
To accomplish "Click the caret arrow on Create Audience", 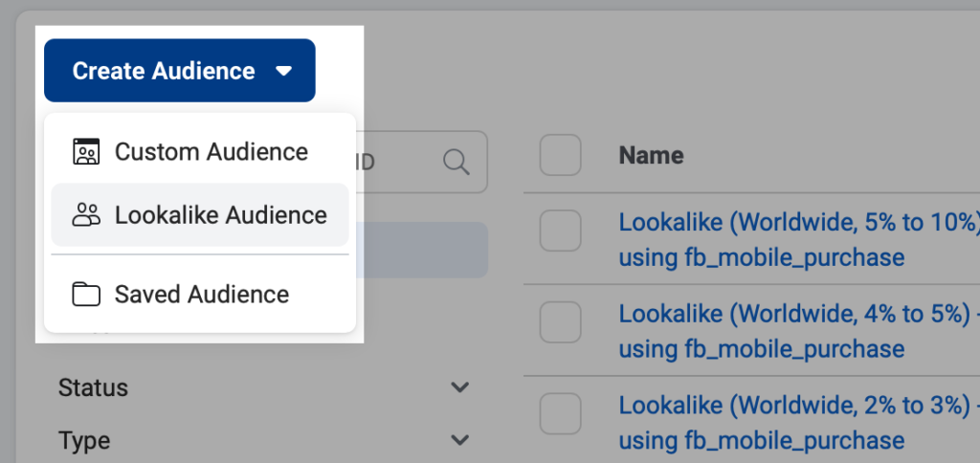I will 282,71.
